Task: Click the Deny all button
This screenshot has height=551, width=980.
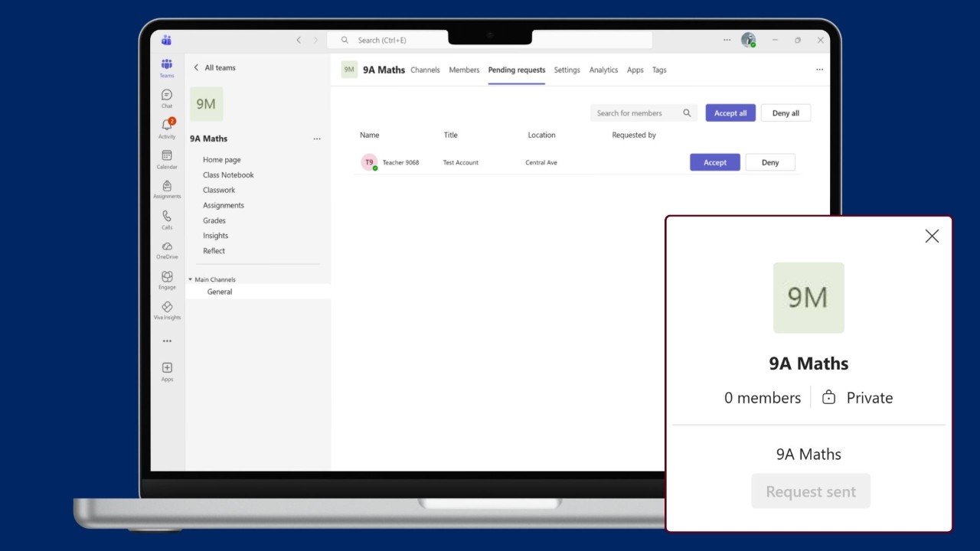Action: point(786,113)
